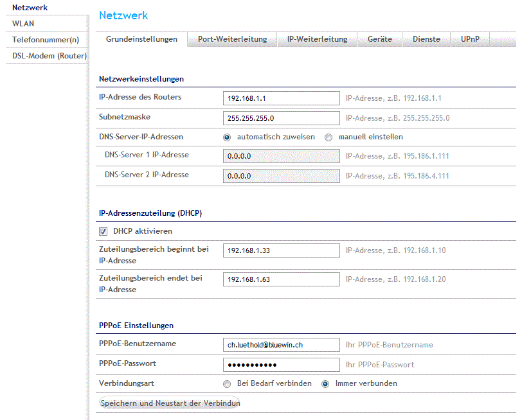
Task: Open the Dienste tab
Action: (x=426, y=39)
